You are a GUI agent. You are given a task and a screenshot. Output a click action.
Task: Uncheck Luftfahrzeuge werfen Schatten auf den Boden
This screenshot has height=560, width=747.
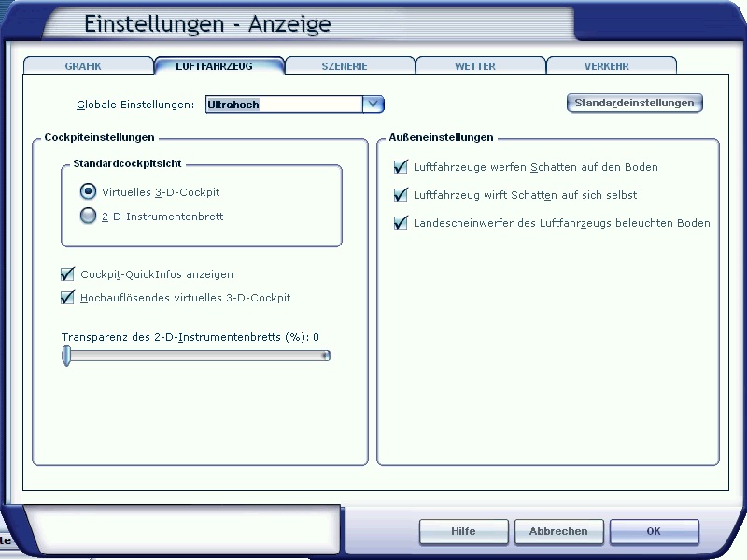[x=400, y=167]
